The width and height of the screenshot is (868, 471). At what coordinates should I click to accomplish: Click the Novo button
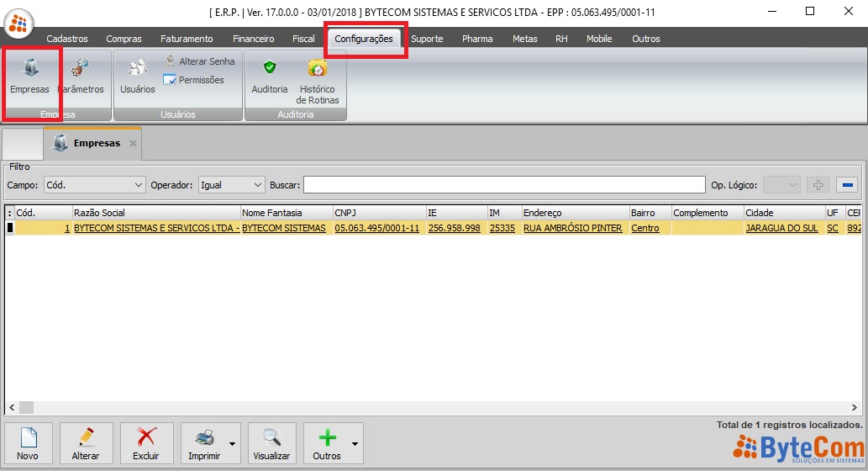(28, 442)
